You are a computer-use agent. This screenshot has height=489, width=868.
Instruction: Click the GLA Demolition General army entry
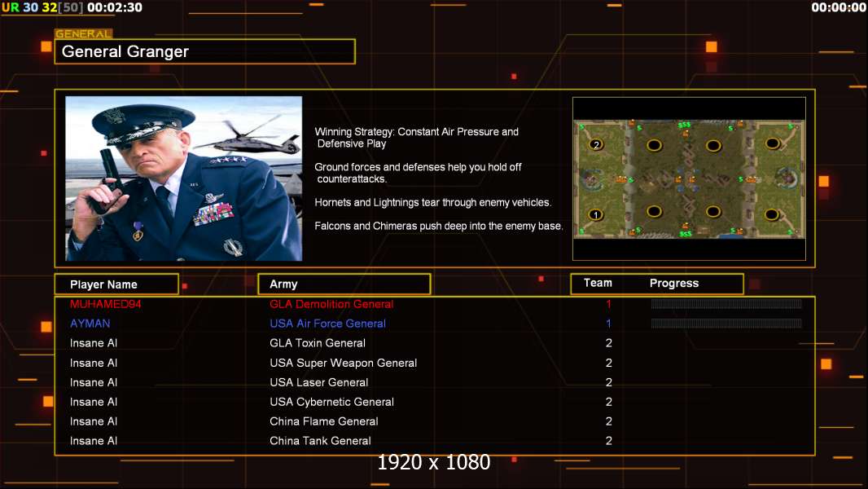331,304
